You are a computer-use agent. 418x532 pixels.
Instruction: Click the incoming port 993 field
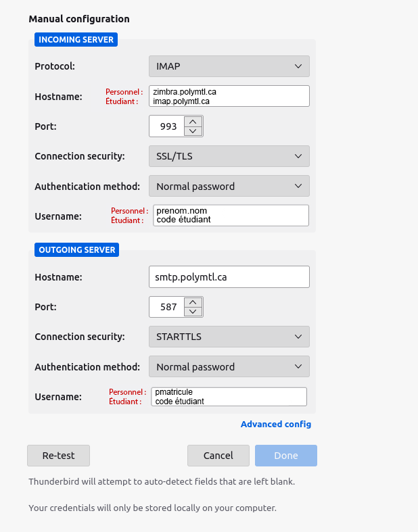[166, 126]
